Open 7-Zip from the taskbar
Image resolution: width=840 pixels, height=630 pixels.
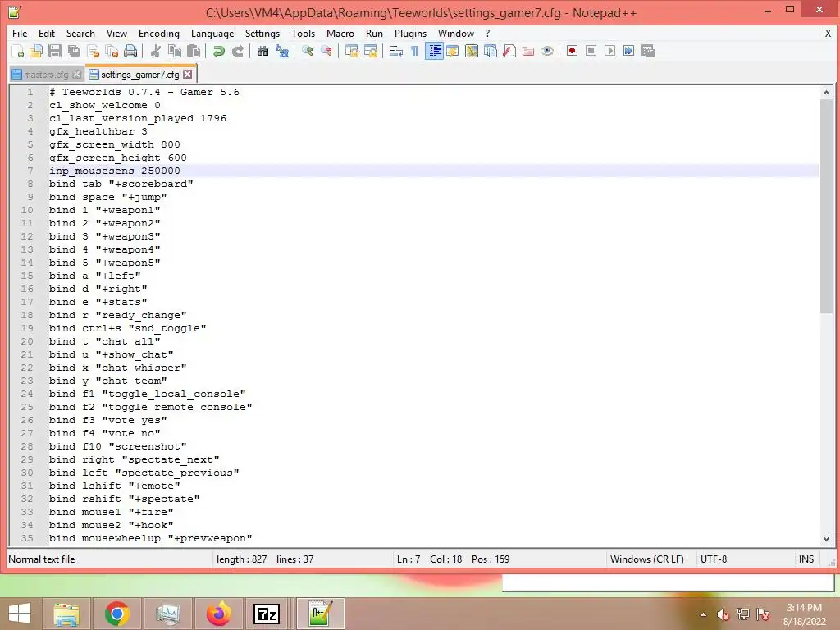pyautogui.click(x=267, y=614)
